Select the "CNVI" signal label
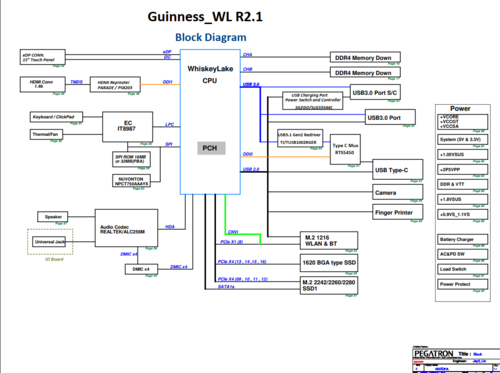This screenshot has height=373, width=500. coord(233,232)
